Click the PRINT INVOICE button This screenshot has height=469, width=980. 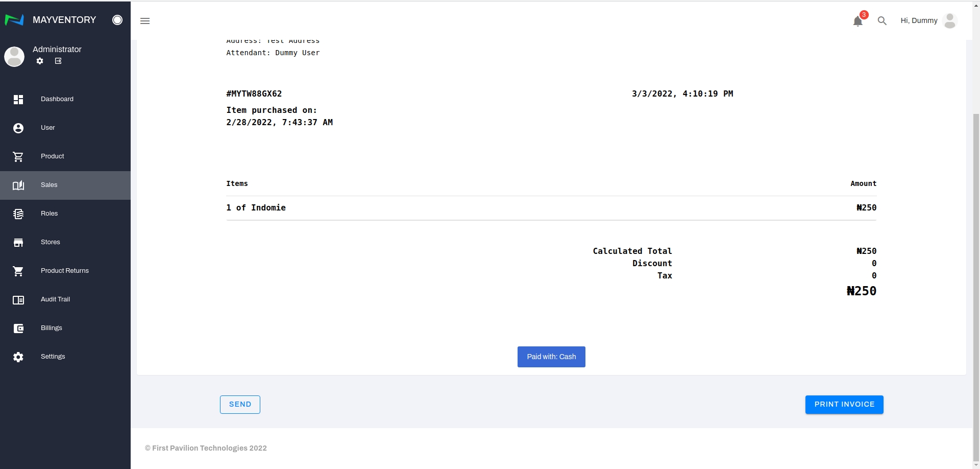point(844,405)
